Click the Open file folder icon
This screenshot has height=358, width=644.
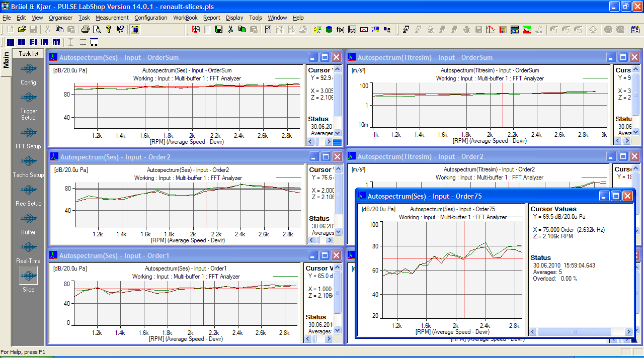point(22,30)
